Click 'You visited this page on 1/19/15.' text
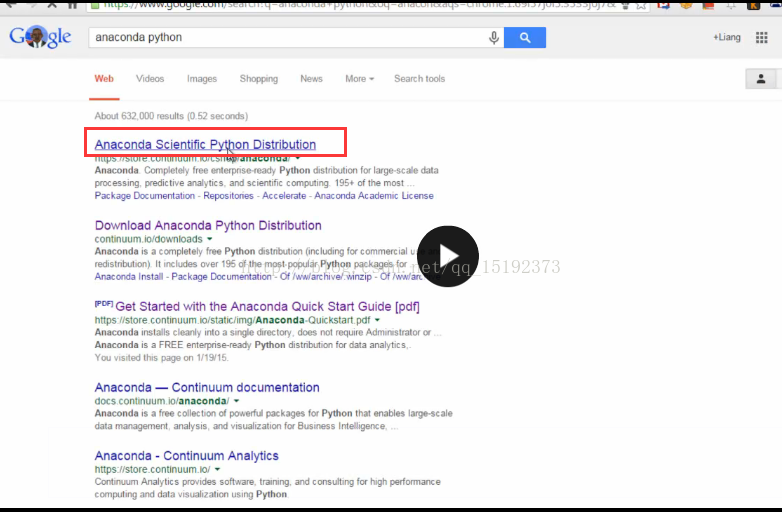Viewport: 782px width, 512px height. tap(162, 357)
